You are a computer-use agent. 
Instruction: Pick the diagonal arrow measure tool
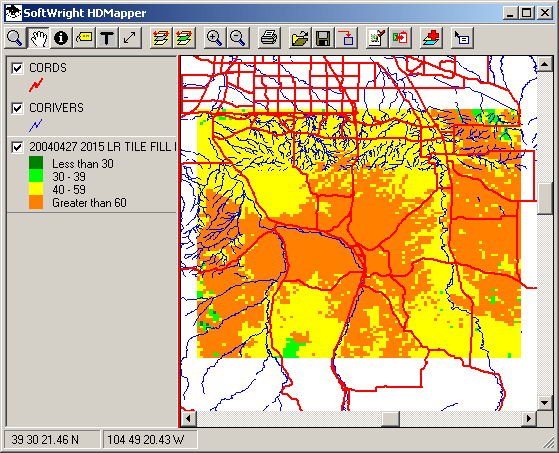click(130, 38)
